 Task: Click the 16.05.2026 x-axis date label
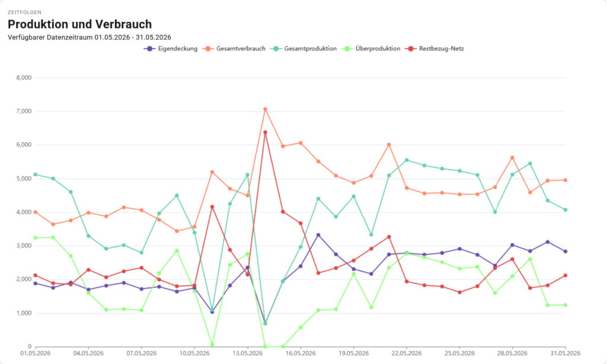coord(301,353)
